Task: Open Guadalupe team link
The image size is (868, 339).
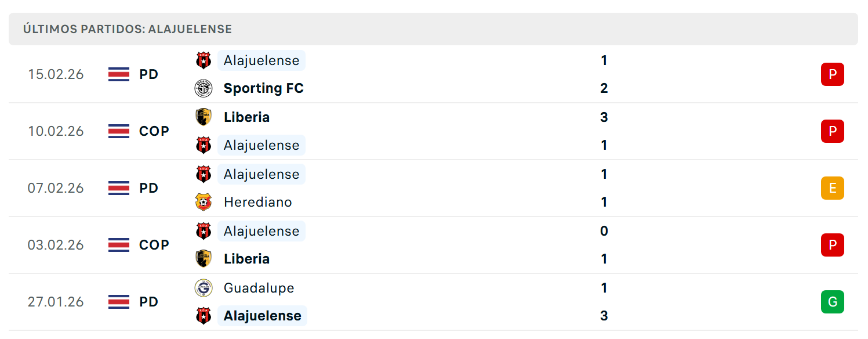Action: [x=259, y=288]
